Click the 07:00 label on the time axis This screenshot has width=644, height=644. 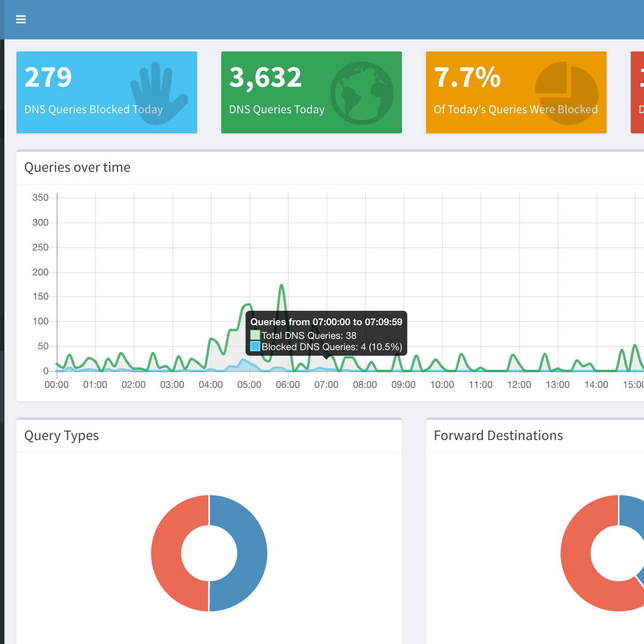[326, 385]
